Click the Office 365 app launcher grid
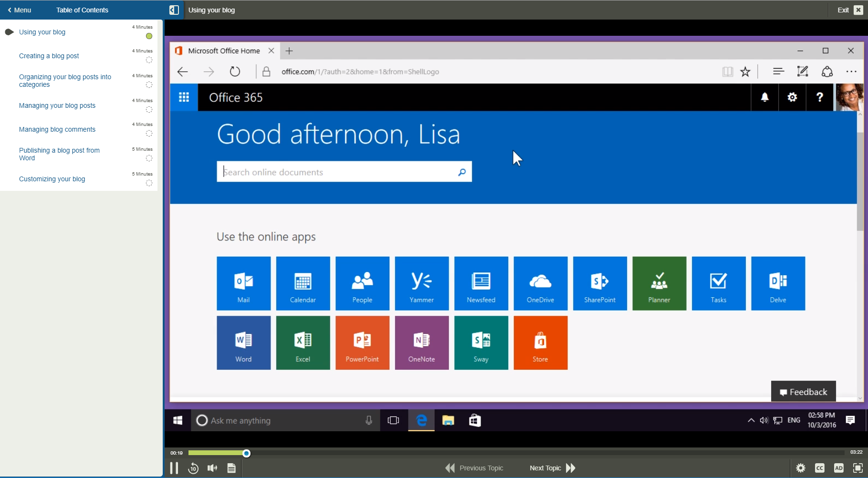 pos(184,97)
